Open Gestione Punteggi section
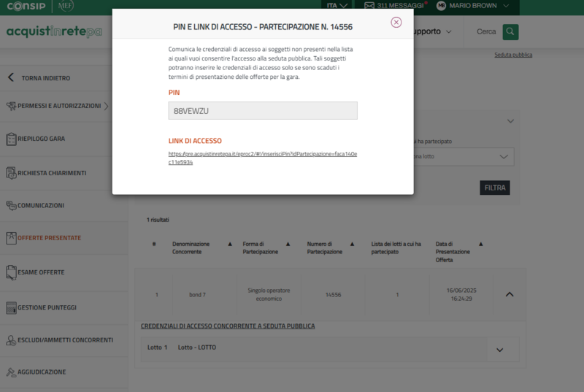The image size is (584, 392). coord(47,308)
